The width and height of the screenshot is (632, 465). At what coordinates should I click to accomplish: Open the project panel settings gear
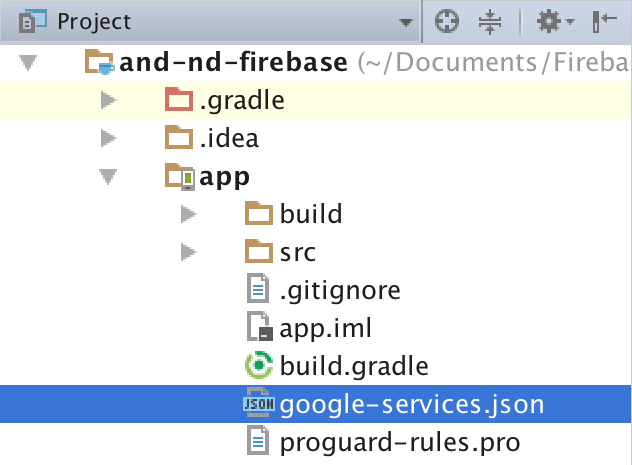[x=551, y=21]
